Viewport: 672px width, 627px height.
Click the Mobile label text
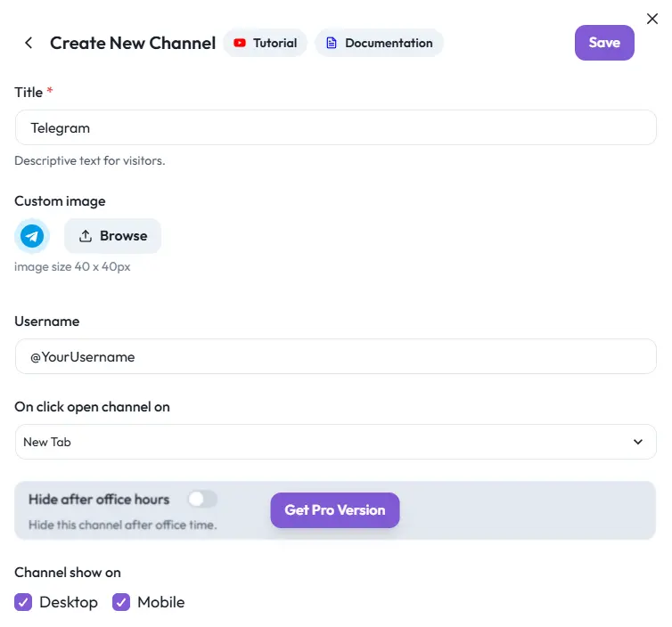coord(161,603)
